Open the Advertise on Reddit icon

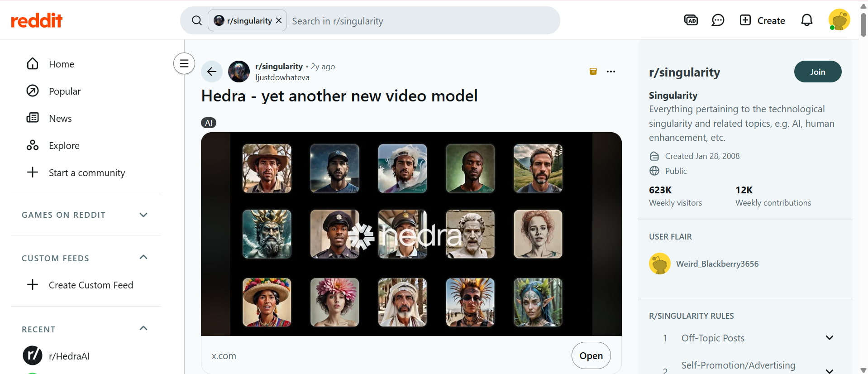click(691, 20)
